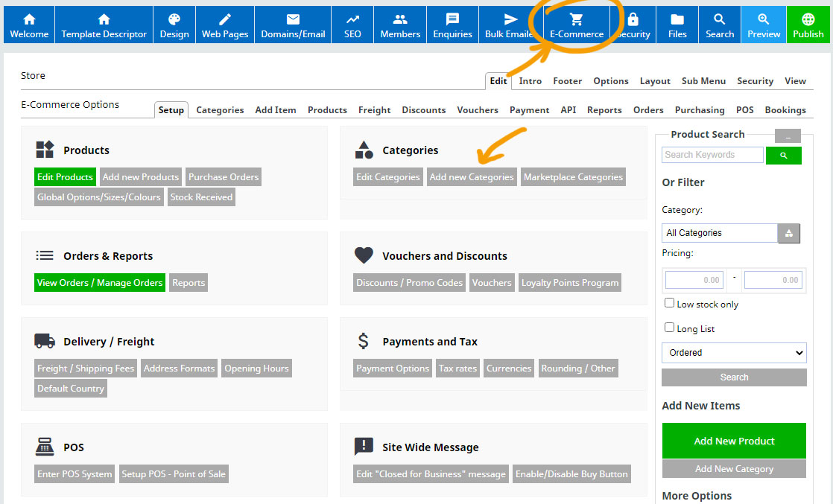This screenshot has height=504, width=833.
Task: Click the Web Pages pencil icon
Action: pyautogui.click(x=225, y=20)
